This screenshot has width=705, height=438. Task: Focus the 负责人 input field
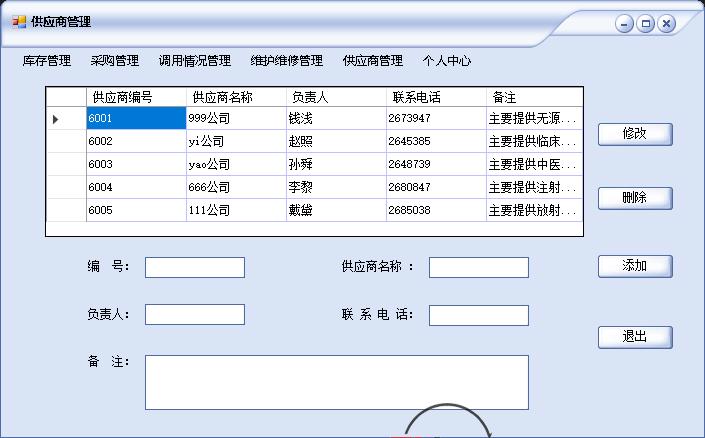pyautogui.click(x=195, y=314)
